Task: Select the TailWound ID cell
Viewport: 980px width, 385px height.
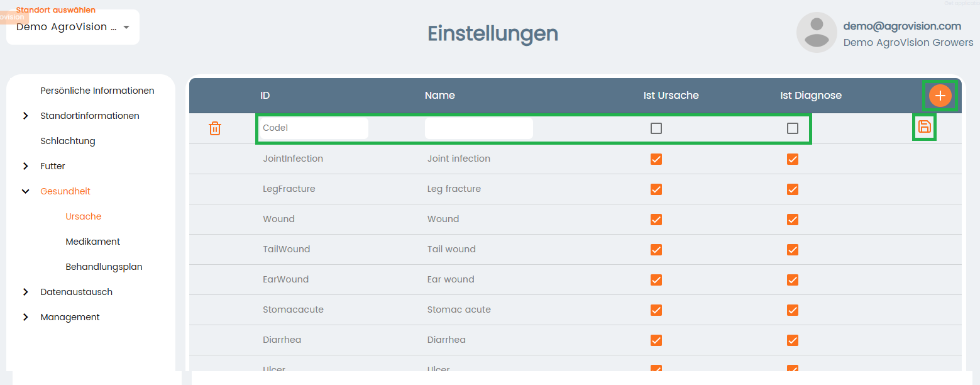Action: [x=287, y=249]
